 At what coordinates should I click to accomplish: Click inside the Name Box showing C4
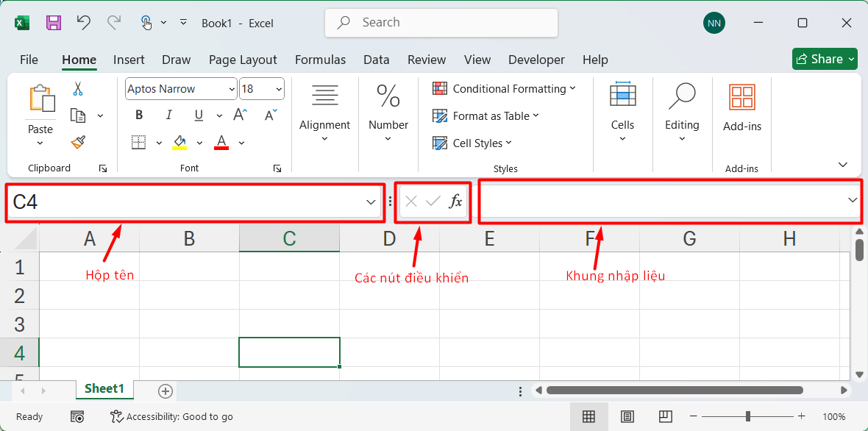(x=147, y=202)
